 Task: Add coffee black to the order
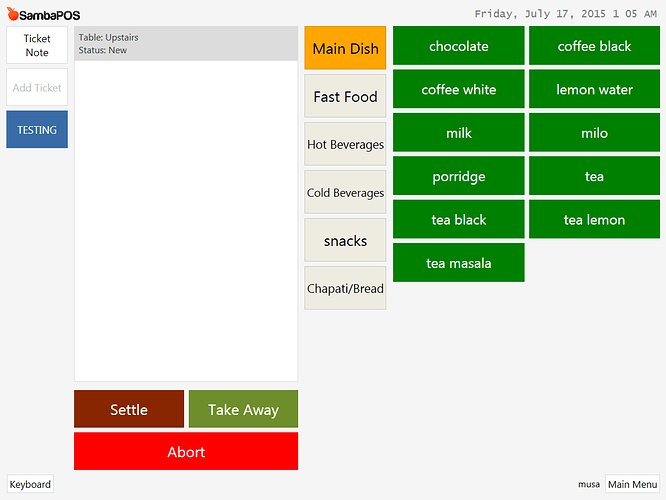tap(594, 46)
